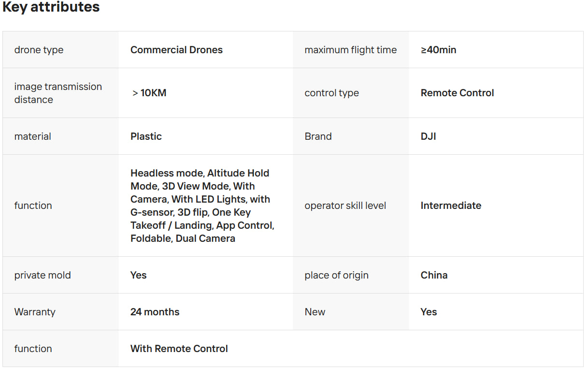Click the 24 months warranty value

(x=155, y=312)
